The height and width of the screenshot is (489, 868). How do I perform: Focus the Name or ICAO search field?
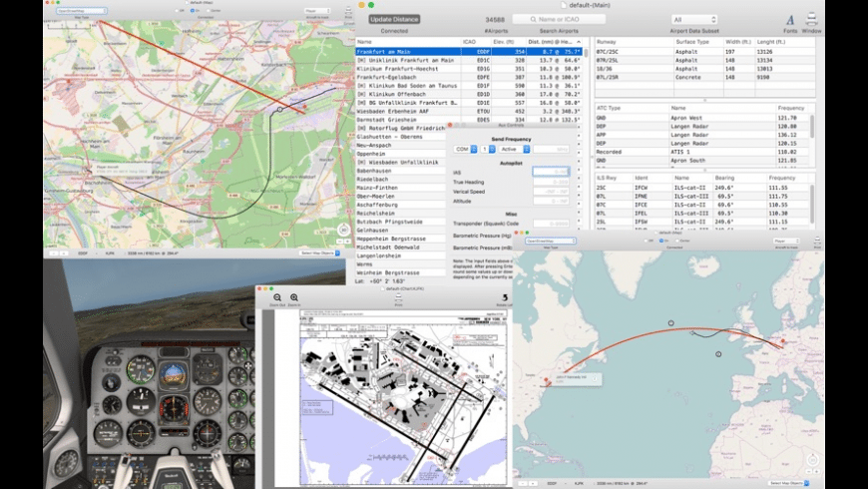559,19
